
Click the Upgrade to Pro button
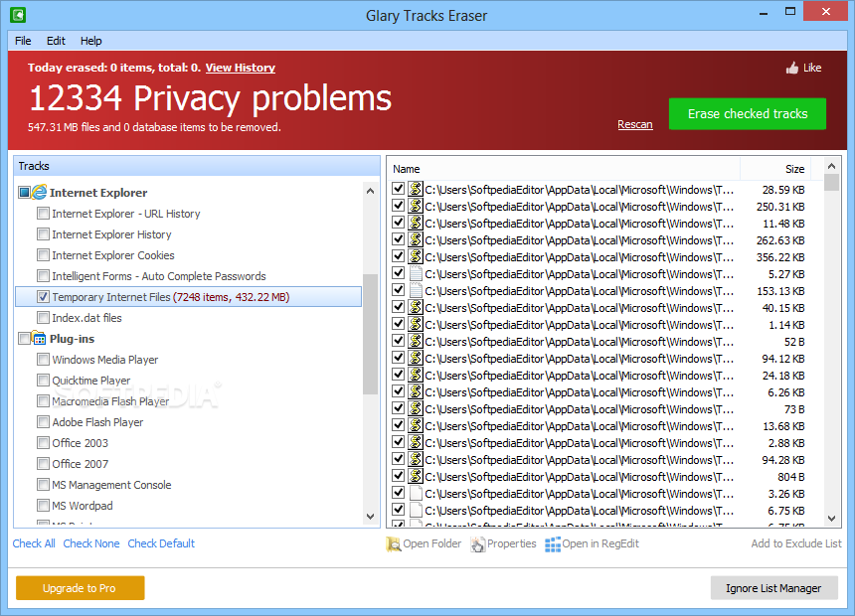pos(81,588)
